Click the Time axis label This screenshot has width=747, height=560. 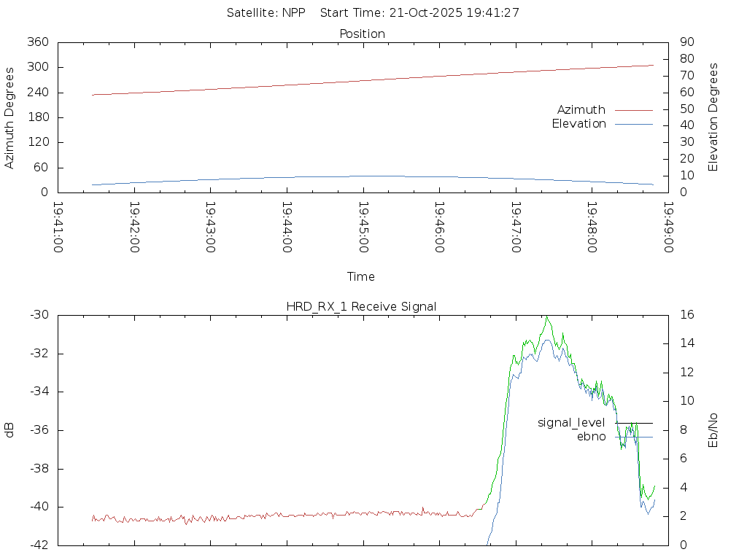[x=360, y=276]
